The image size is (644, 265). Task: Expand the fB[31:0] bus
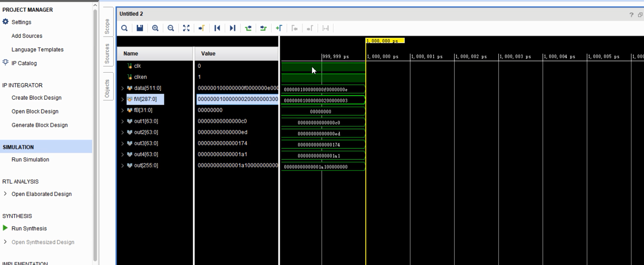[x=122, y=110]
